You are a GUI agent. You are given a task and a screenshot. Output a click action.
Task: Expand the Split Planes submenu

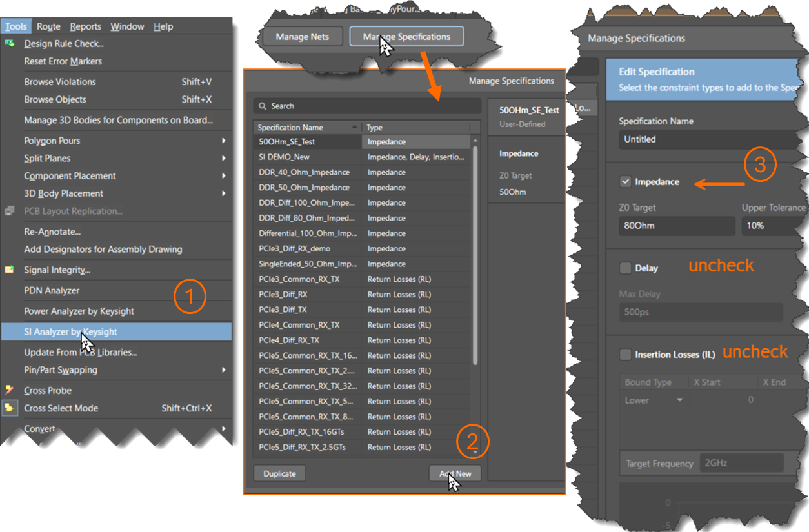pyautogui.click(x=224, y=158)
